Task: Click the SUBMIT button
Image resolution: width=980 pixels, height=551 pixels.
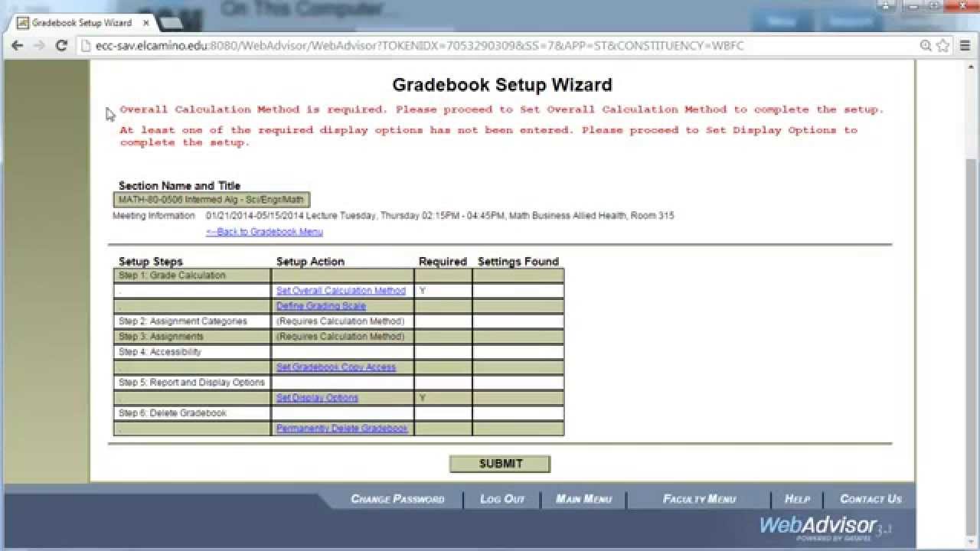Action: [500, 464]
